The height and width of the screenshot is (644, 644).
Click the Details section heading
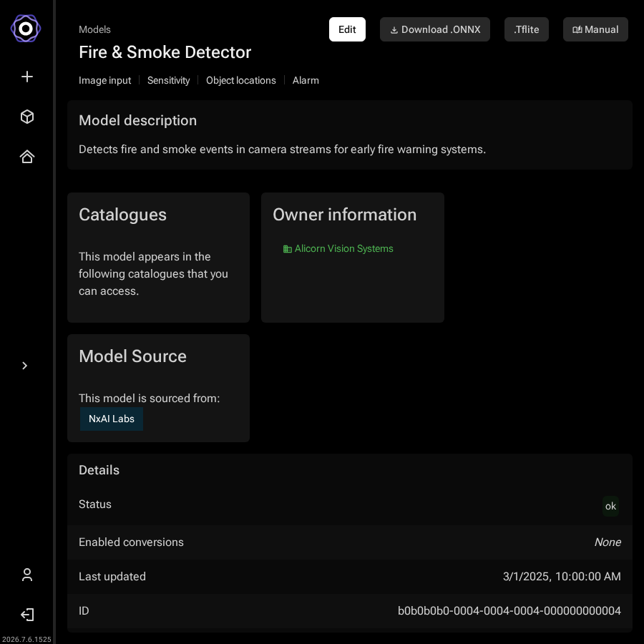pyautogui.click(x=99, y=470)
